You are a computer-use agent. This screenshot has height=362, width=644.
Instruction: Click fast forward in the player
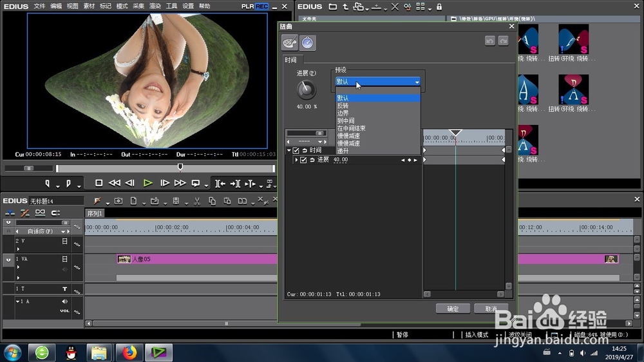(180, 183)
